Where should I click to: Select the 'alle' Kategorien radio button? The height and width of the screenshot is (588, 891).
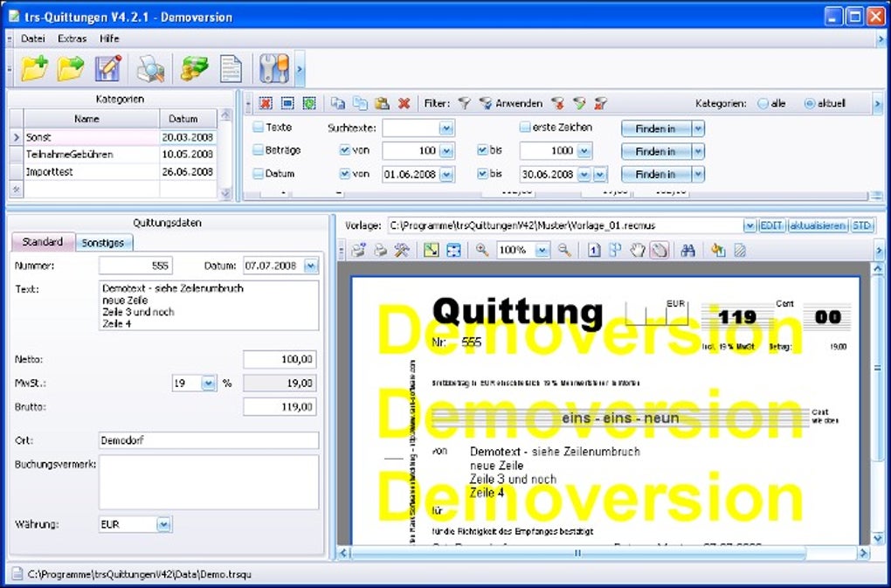point(763,103)
